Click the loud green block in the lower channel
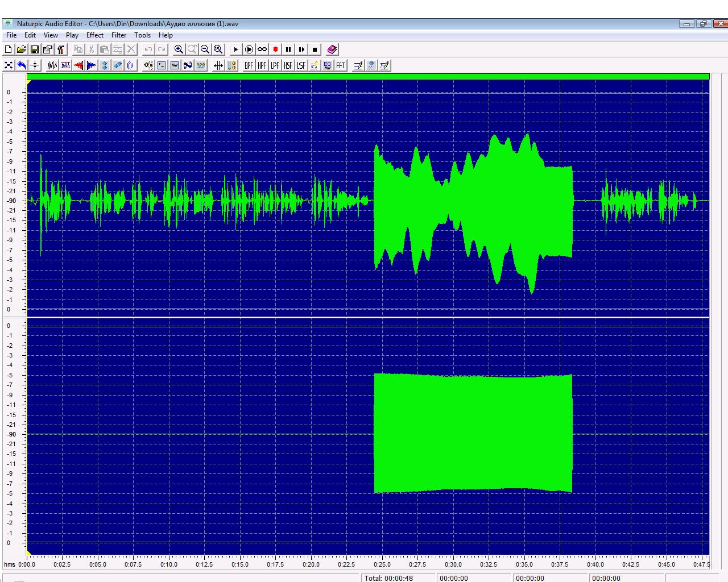The width and height of the screenshot is (728, 582). click(x=473, y=433)
